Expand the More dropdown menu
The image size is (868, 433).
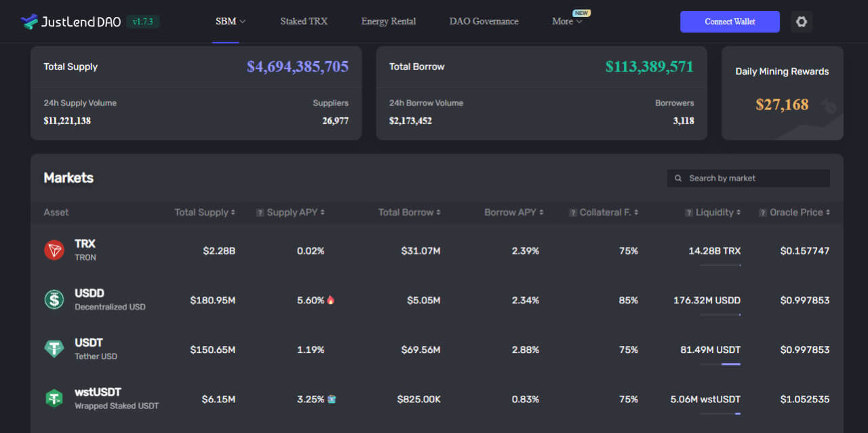[x=568, y=22]
